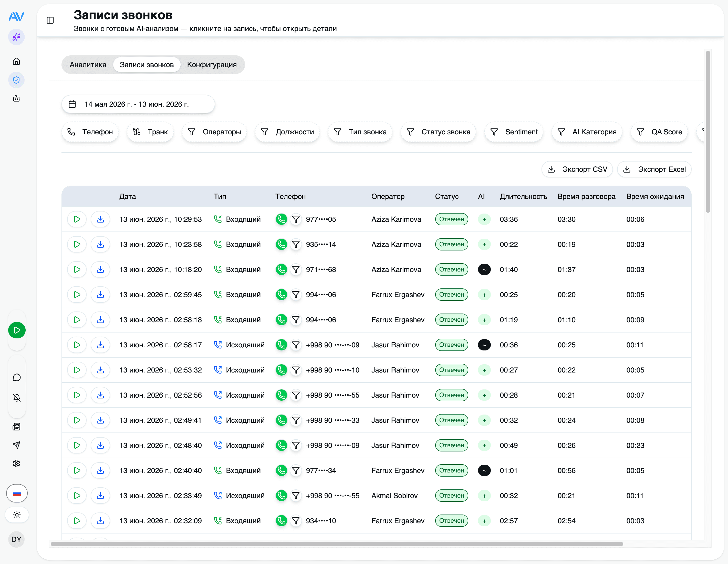
Task: Click Отвечен status on 02:53:32 call
Action: [x=451, y=370]
